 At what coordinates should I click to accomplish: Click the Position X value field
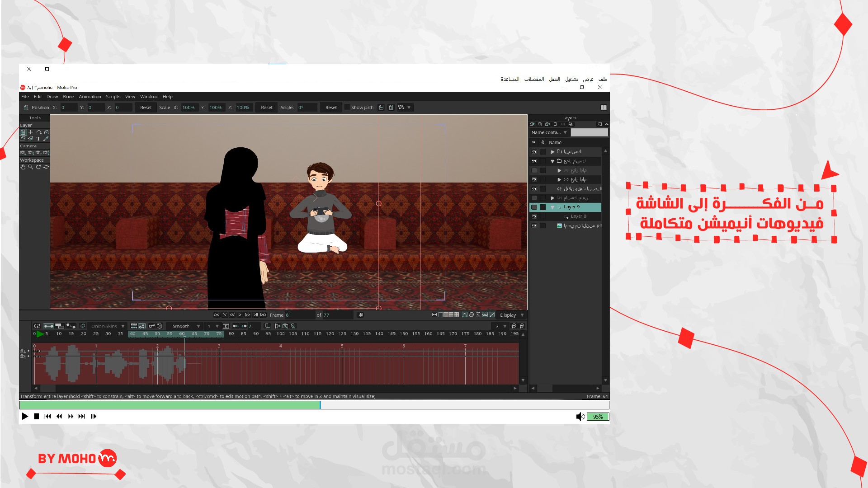pyautogui.click(x=69, y=108)
